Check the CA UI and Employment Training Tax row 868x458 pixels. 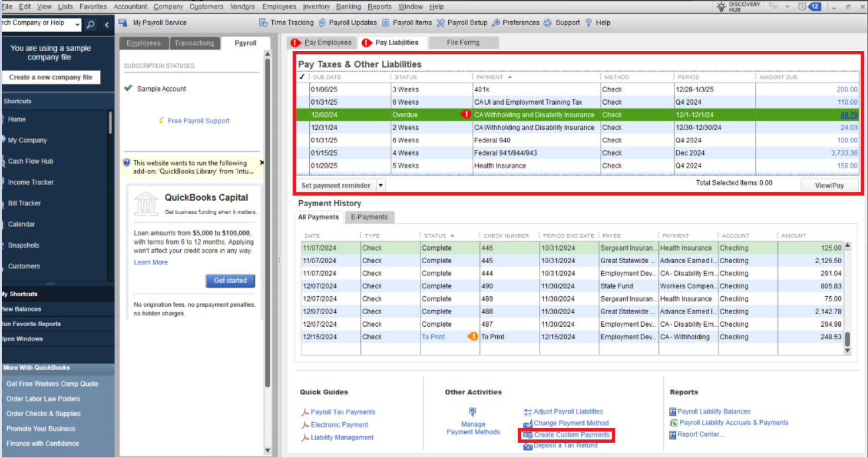(303, 102)
